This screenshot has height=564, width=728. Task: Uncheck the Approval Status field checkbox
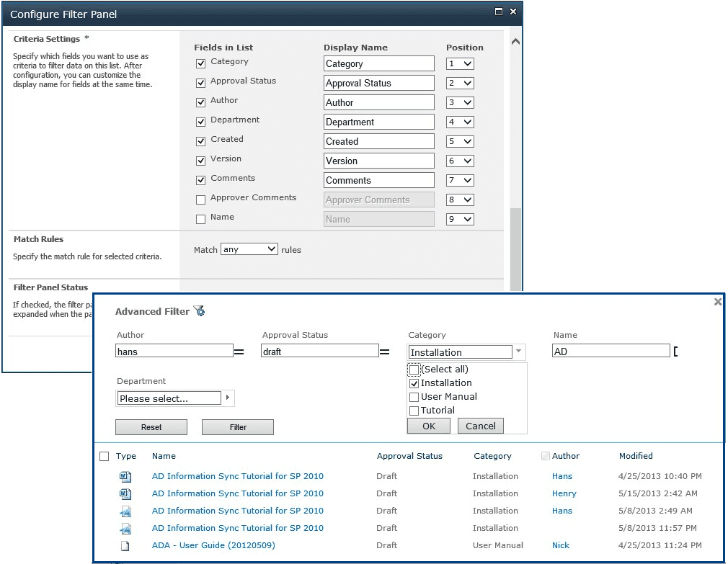click(x=200, y=83)
